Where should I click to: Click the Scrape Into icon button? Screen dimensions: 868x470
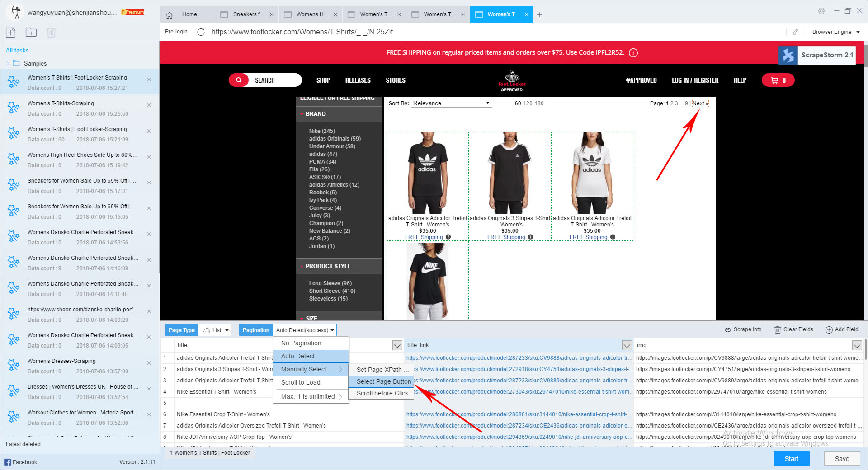(x=728, y=330)
